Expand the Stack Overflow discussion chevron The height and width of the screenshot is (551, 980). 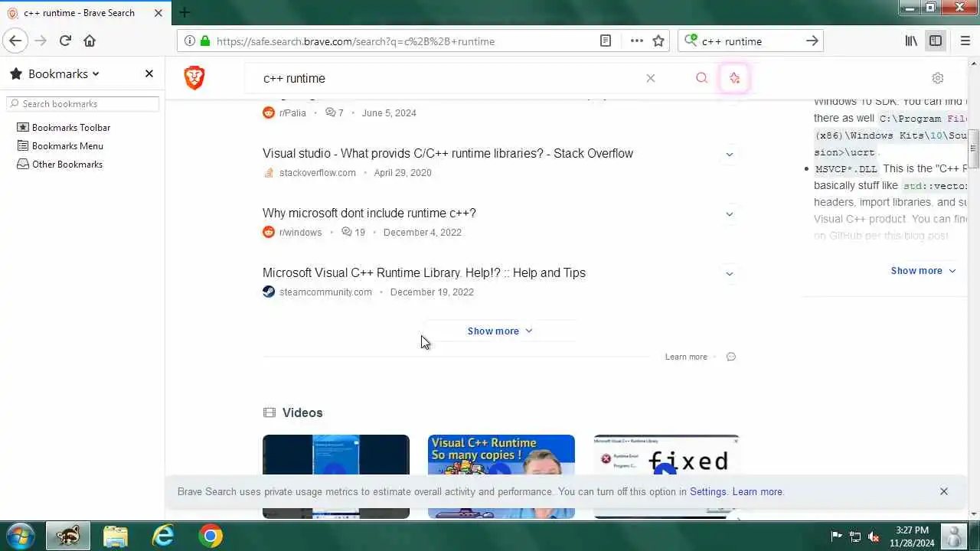pyautogui.click(x=729, y=154)
